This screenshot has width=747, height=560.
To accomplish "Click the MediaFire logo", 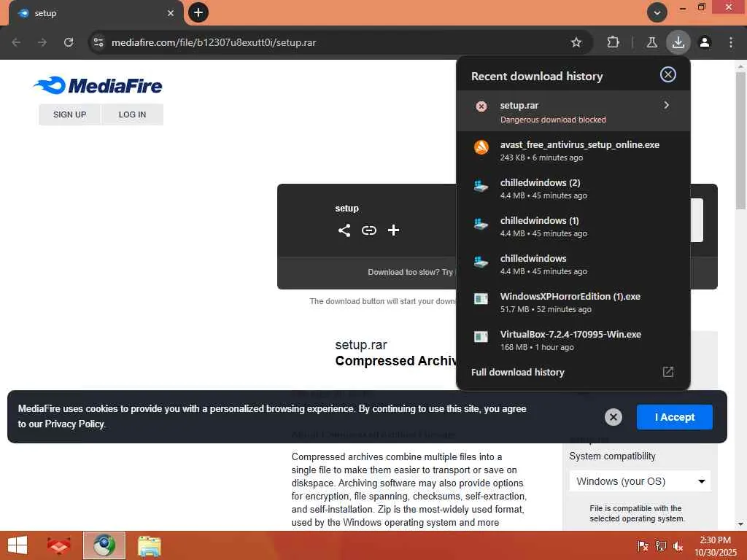I will (98, 86).
